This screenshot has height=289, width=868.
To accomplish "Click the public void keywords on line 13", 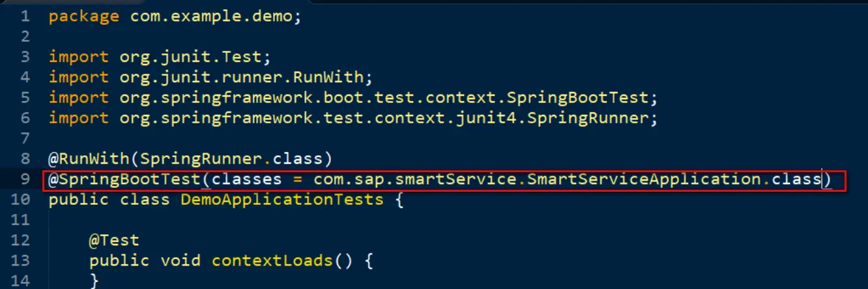I will tap(145, 260).
